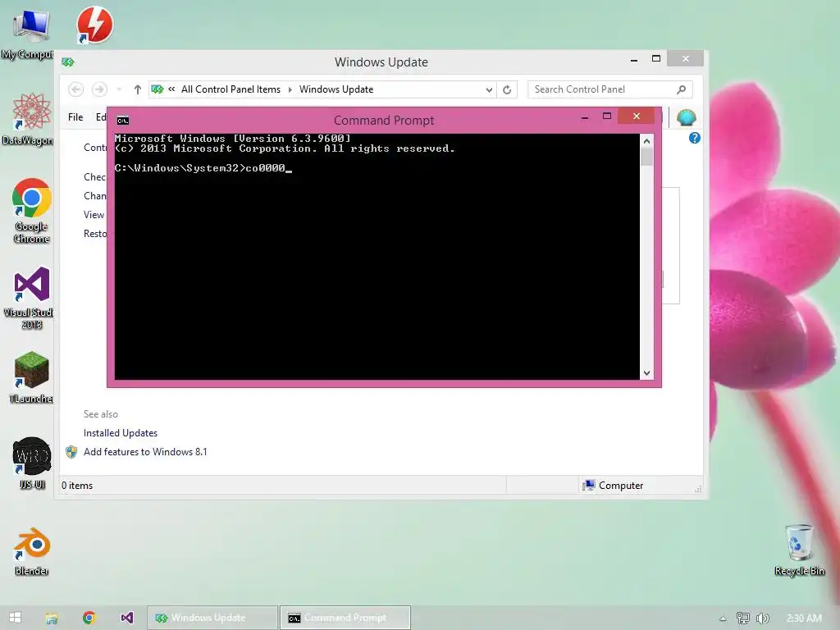The width and height of the screenshot is (840, 630).
Task: Click the taskbar clock showing 2:30 AM
Action: [804, 619]
